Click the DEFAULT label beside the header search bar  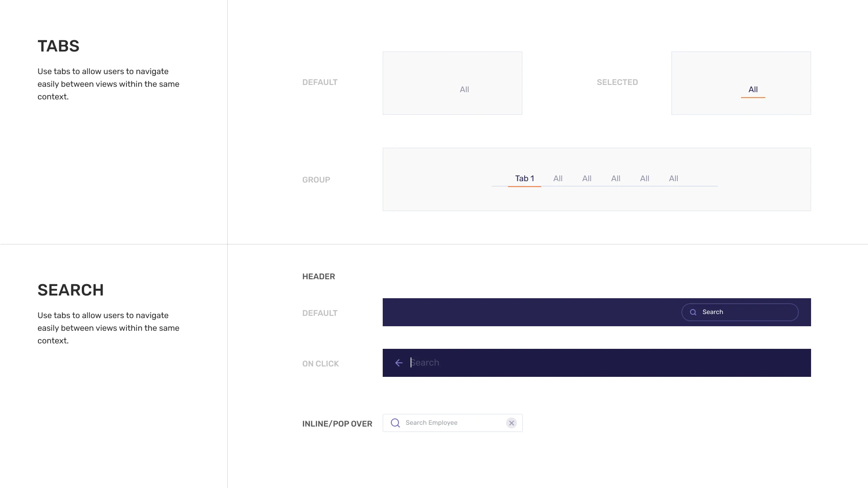[320, 313]
